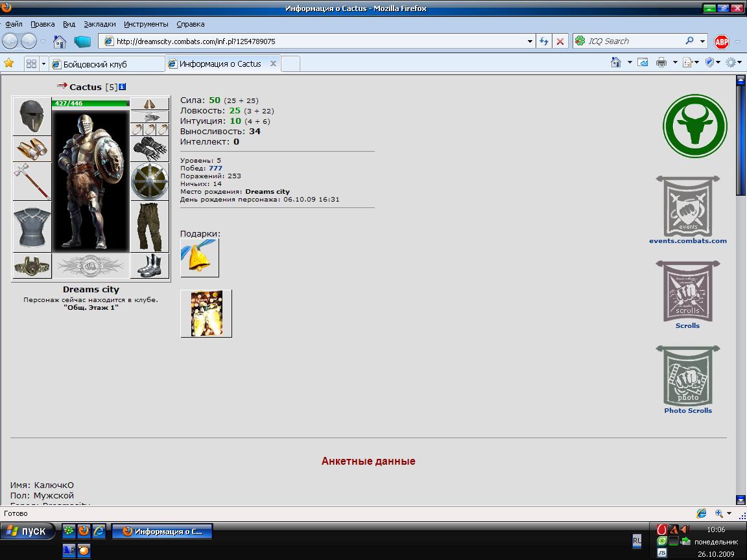Click the green bull zodiac emblem

point(695,126)
